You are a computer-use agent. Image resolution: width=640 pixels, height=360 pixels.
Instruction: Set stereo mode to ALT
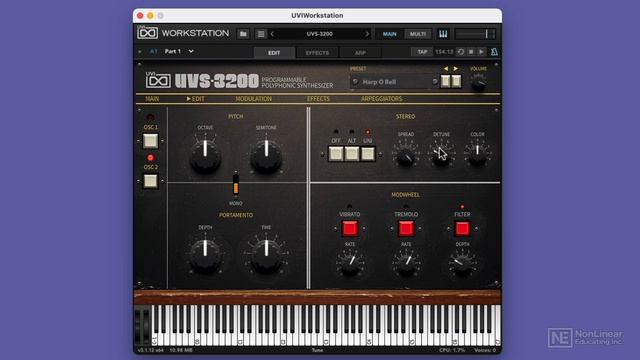pos(352,154)
